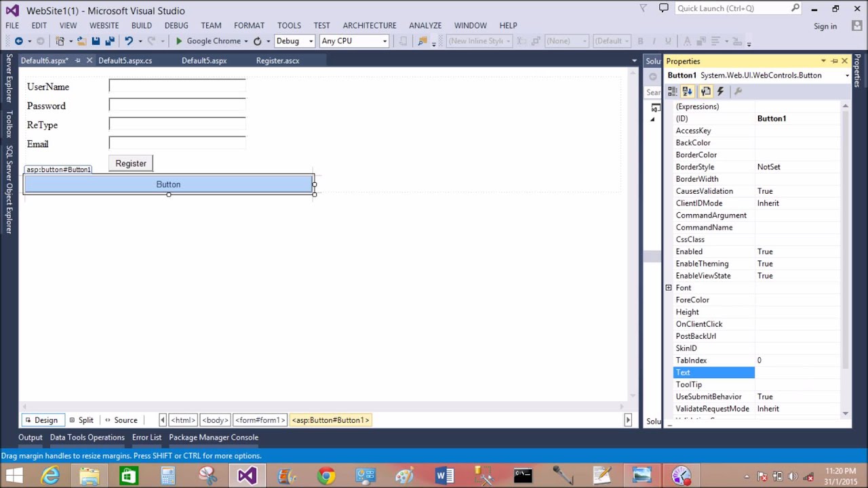Open the Server Explorer side tab
This screenshot has height=488, width=868.
point(9,78)
